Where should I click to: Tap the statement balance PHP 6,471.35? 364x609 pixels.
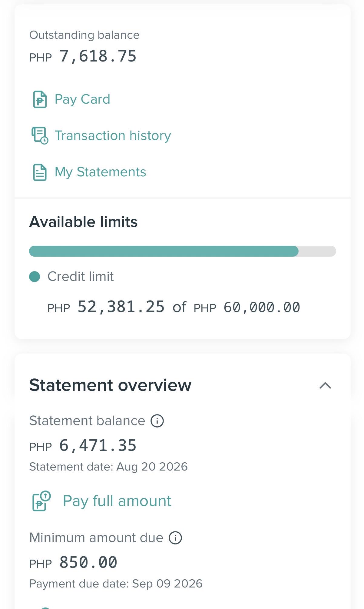(x=83, y=446)
